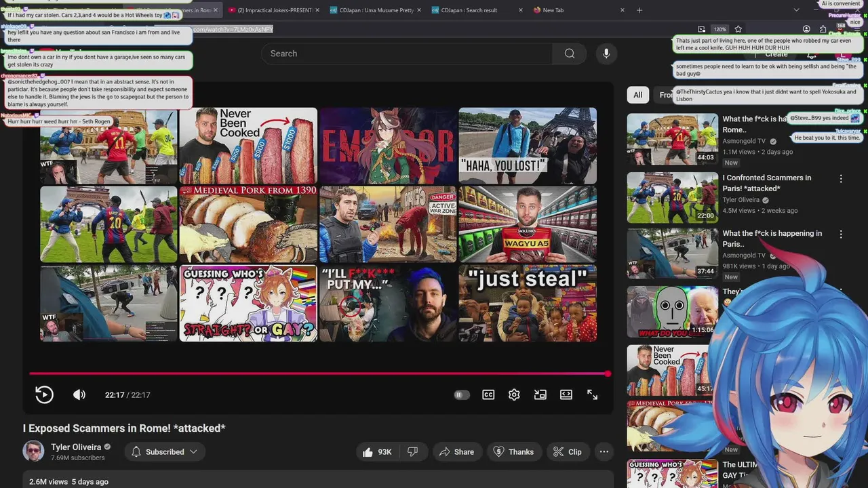
Task: Open the player settings gear
Action: tap(514, 394)
